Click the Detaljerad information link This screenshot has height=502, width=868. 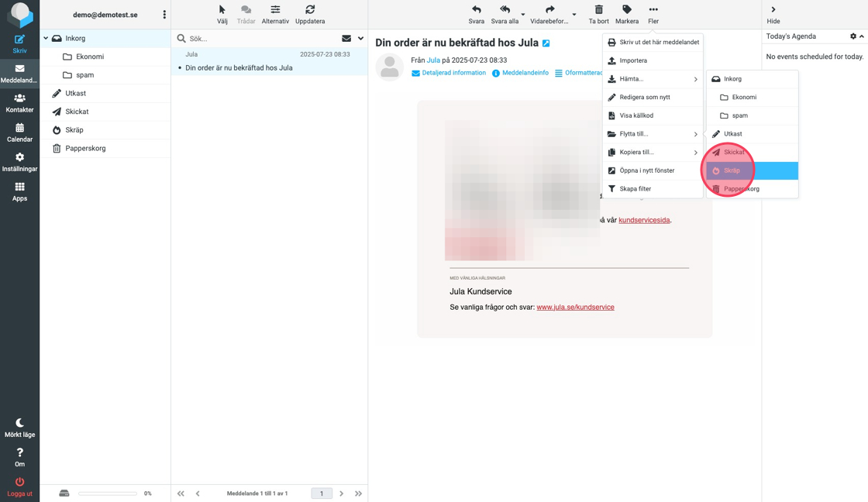pyautogui.click(x=453, y=73)
